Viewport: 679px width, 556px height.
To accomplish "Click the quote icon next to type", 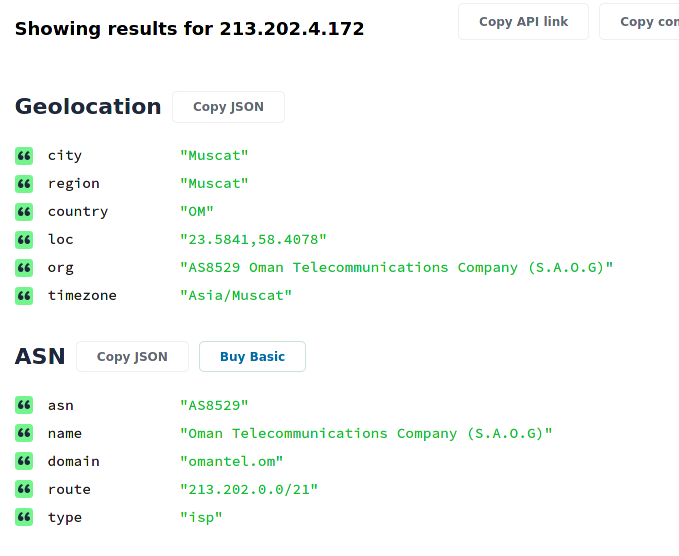I will (24, 518).
